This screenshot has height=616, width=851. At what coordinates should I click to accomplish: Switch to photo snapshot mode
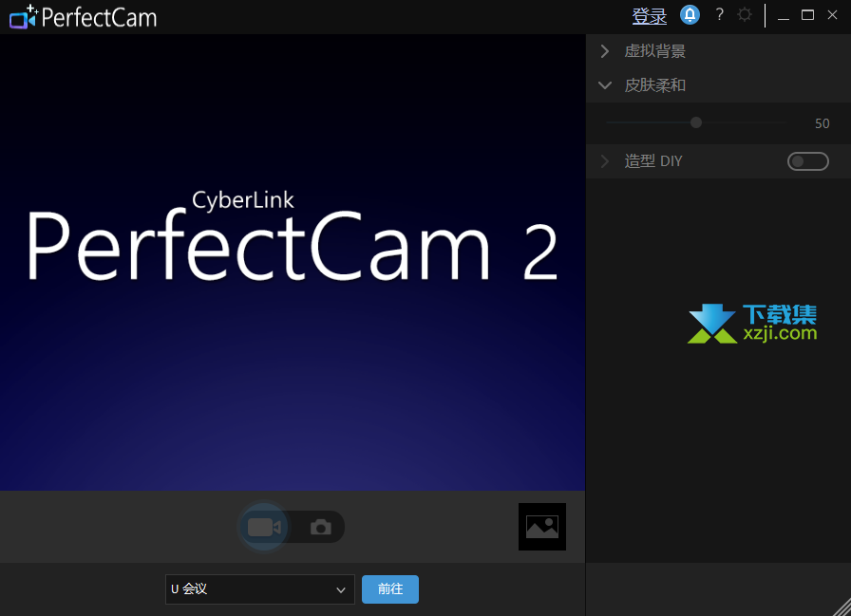click(x=321, y=527)
